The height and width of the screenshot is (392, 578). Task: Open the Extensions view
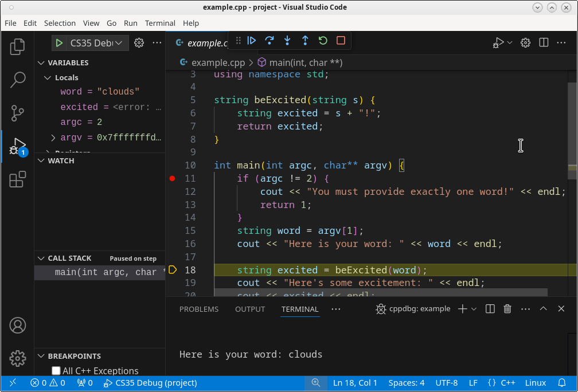coord(17,179)
